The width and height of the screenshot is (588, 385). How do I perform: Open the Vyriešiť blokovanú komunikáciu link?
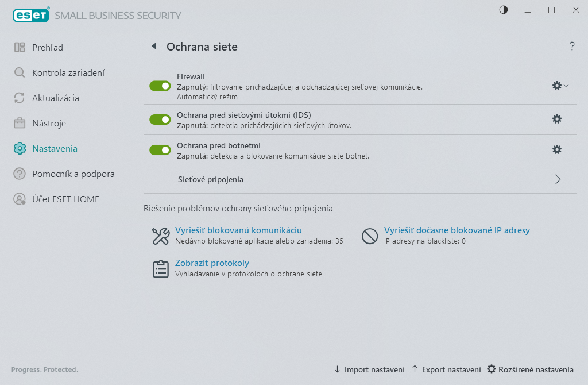238,230
